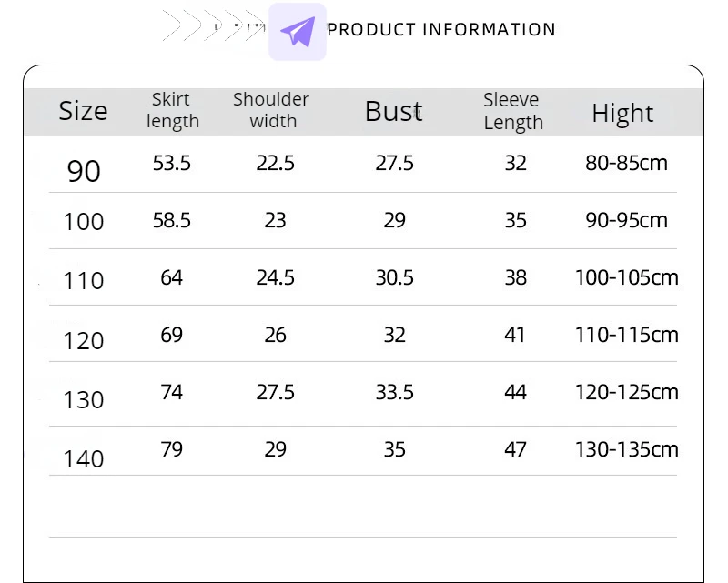Select the 130-135cm height value
Viewport: 728px width, 583px height.
(x=626, y=449)
